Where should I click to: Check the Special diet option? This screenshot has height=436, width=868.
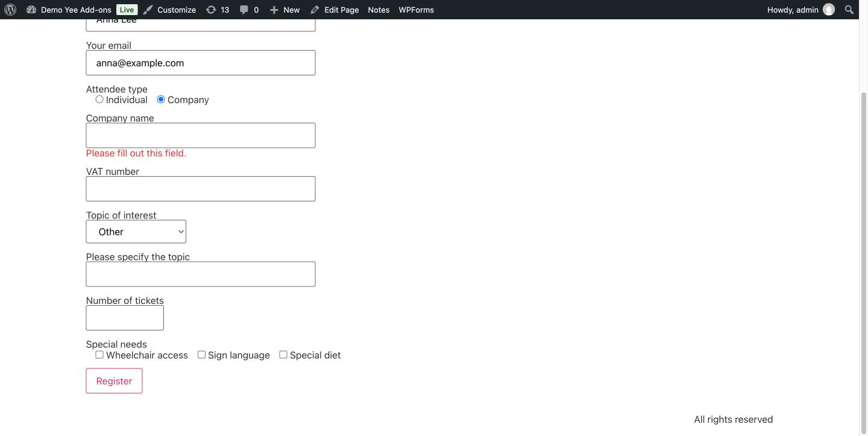click(x=283, y=355)
